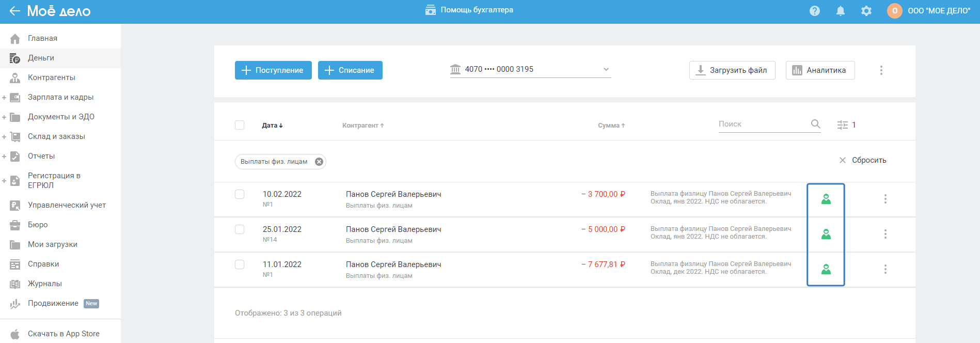Click the back arrow next to the logo

click(x=14, y=11)
